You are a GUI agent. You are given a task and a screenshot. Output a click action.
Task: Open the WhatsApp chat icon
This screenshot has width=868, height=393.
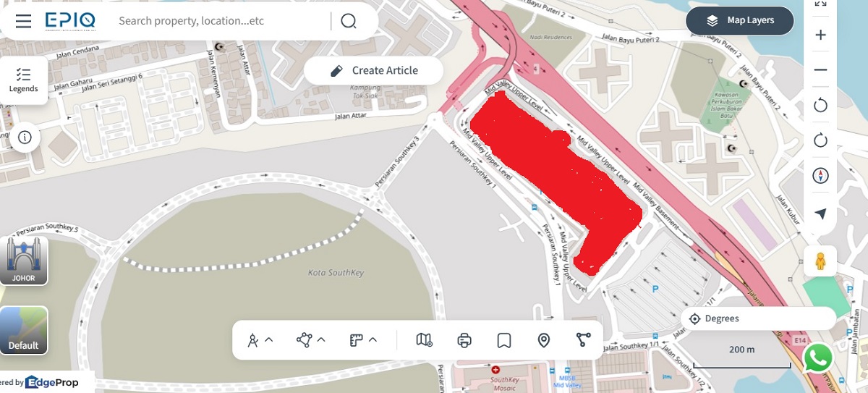818,358
